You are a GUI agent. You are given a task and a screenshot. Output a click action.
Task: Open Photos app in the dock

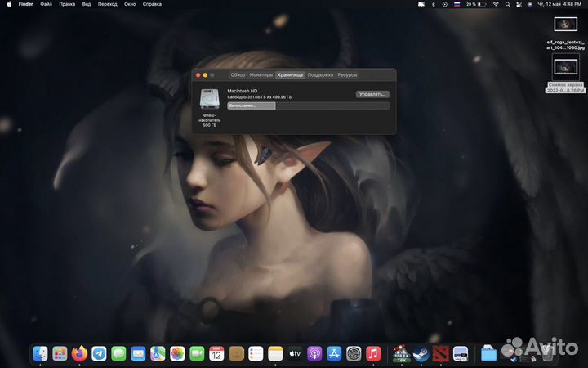click(x=177, y=354)
